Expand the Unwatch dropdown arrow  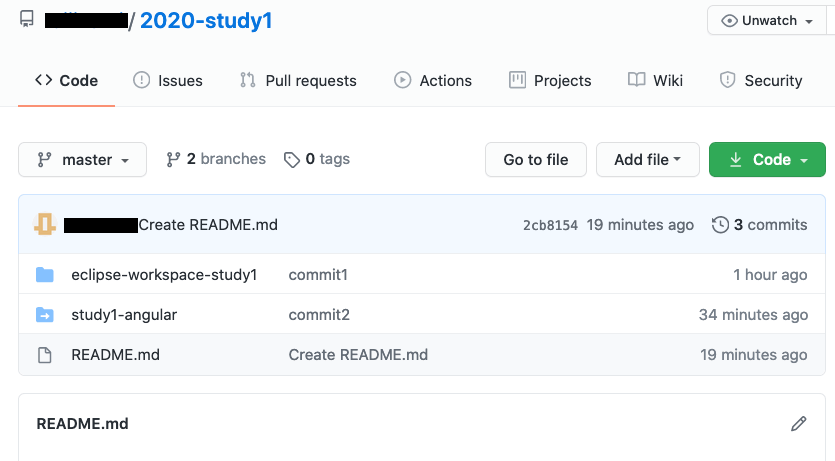(x=809, y=21)
